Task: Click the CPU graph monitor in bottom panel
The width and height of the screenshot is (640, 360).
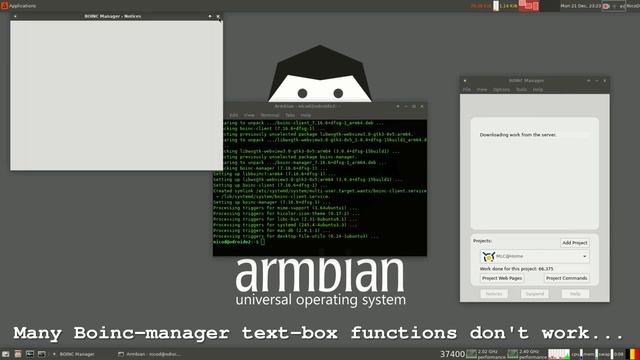Action: pos(559,354)
